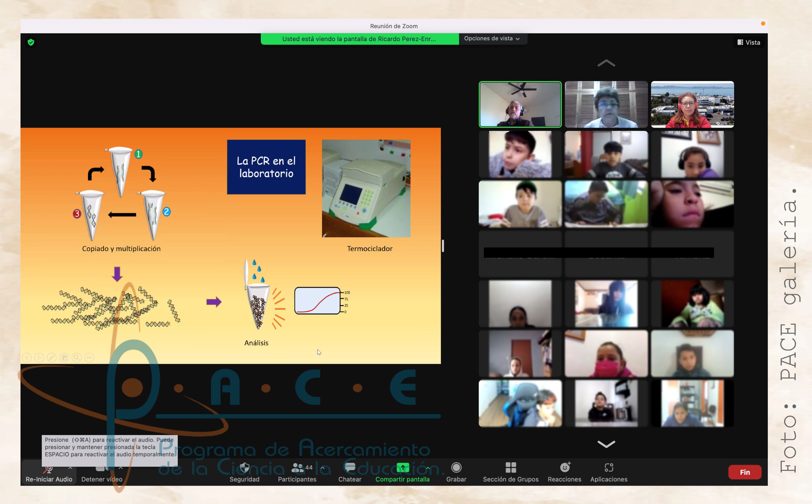Viewport: 812px width, 504px height.
Task: Show previous gallery page with up chevron
Action: [606, 63]
